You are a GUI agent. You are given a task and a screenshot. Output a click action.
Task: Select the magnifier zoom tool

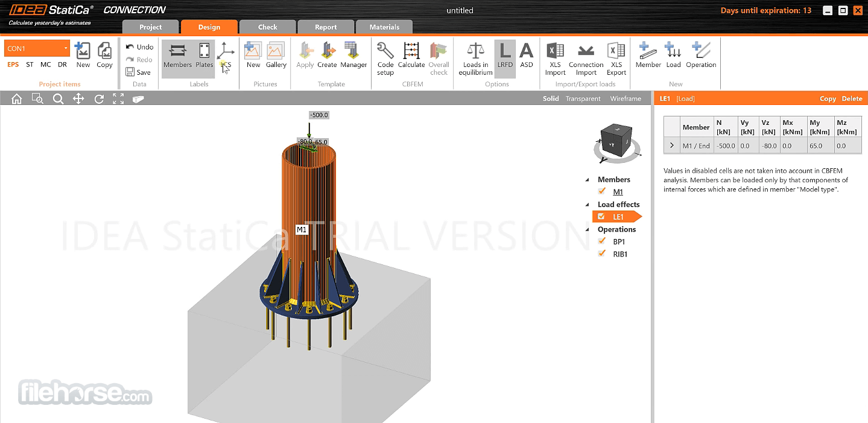pyautogui.click(x=58, y=99)
